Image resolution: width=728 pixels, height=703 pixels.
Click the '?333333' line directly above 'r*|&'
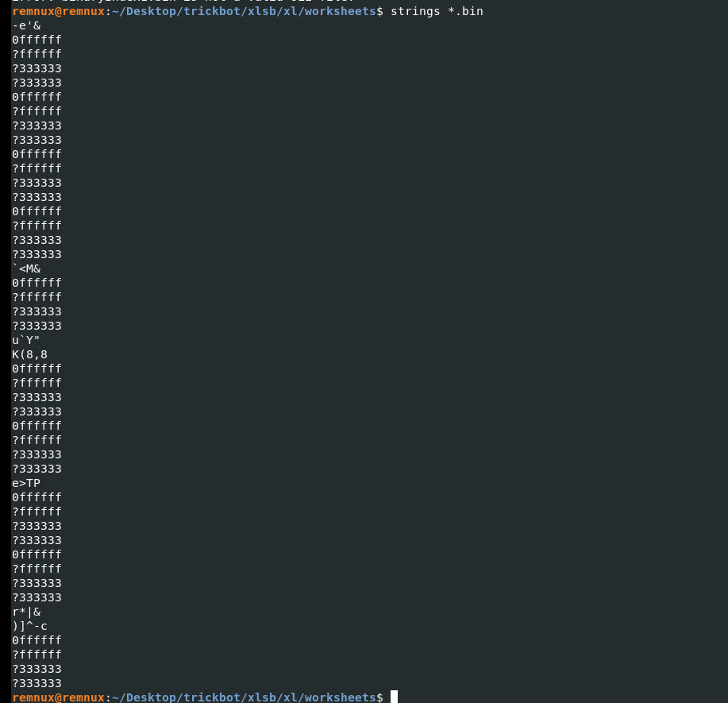coord(37,597)
